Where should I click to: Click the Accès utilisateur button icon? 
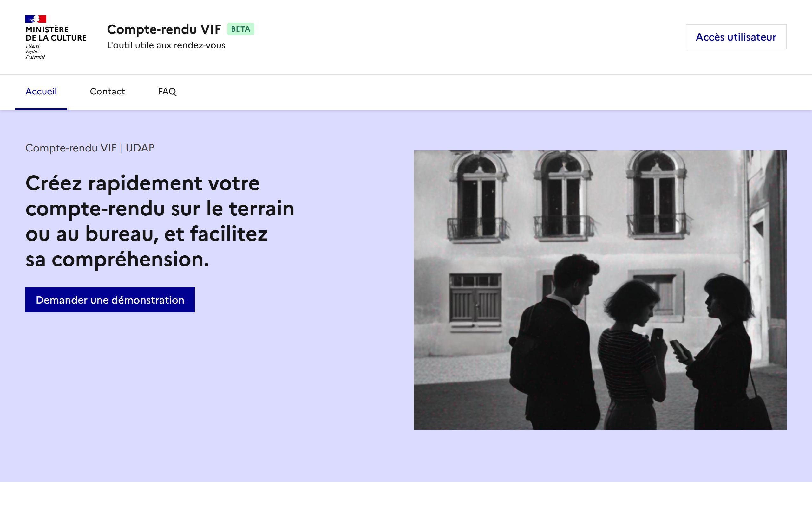(x=736, y=36)
